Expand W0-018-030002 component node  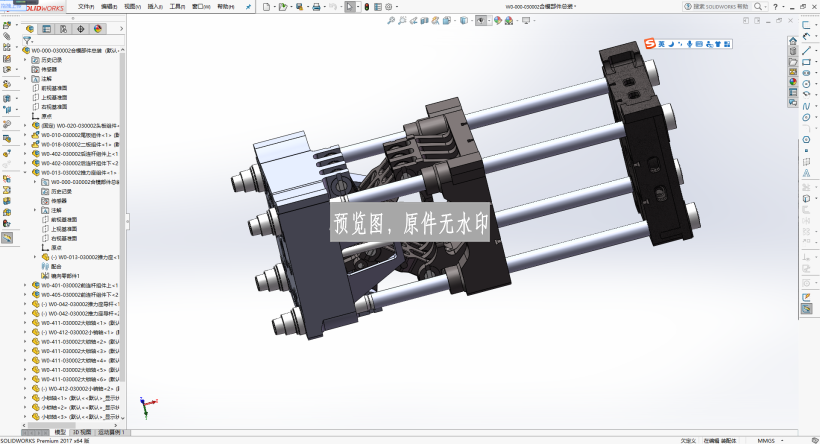tap(25, 144)
